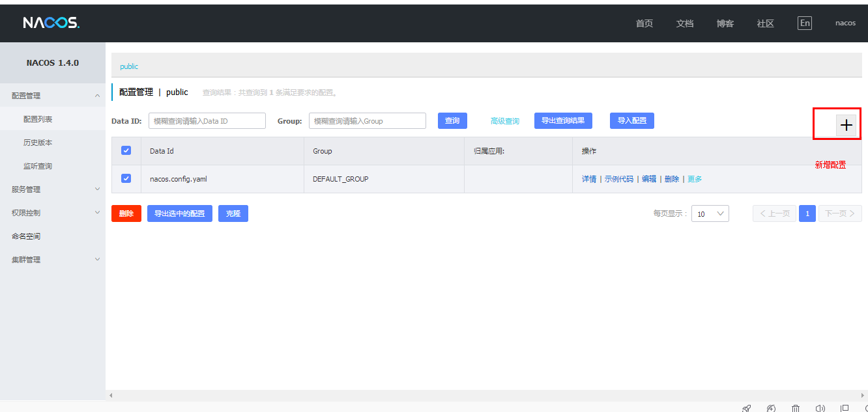Viewport: 868px width, 412px height.
Task: Open 社区 in the top navigation
Action: (766, 23)
